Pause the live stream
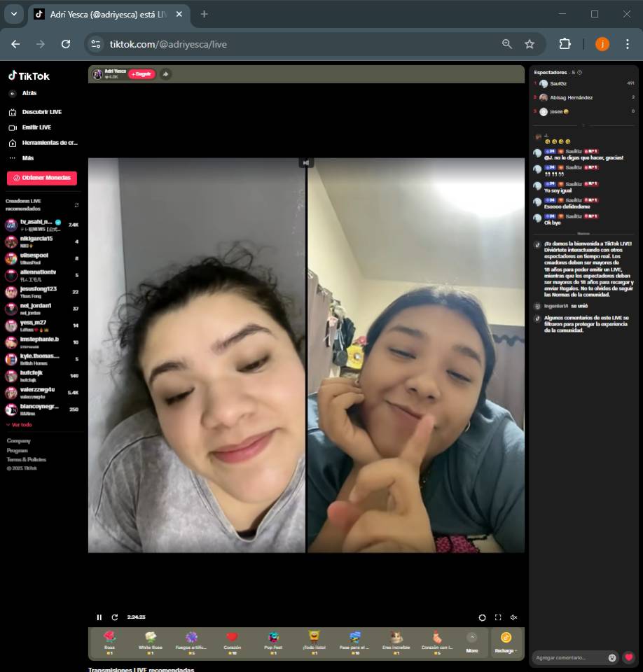Viewport: 643px width, 672px height. 99,617
